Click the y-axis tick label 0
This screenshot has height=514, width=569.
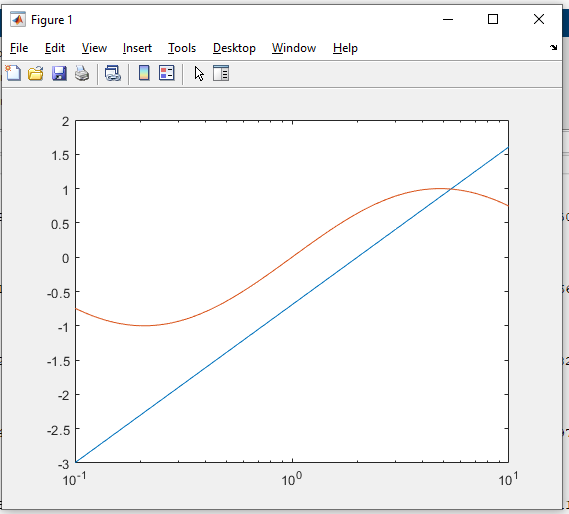pos(66,258)
